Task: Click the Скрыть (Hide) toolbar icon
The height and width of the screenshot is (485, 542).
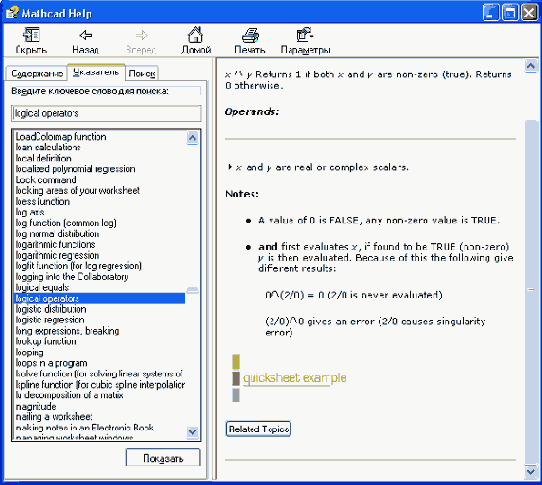Action: tap(31, 35)
